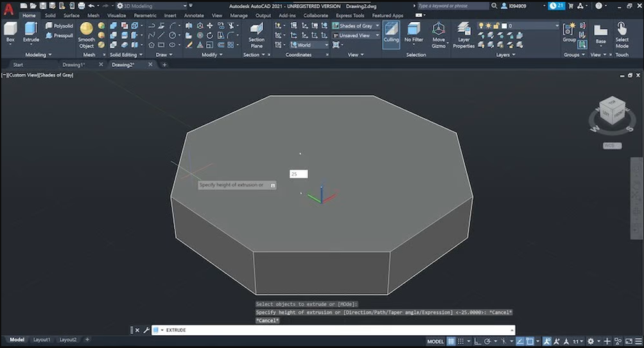Toggle the drawing grid display in status bar
The width and height of the screenshot is (644, 348).
pos(451,342)
